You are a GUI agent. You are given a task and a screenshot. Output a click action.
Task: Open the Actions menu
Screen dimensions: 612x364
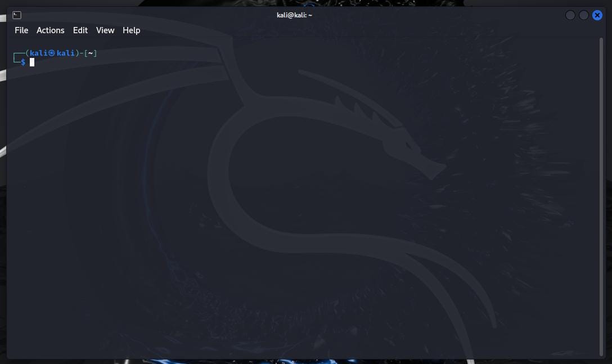[51, 30]
